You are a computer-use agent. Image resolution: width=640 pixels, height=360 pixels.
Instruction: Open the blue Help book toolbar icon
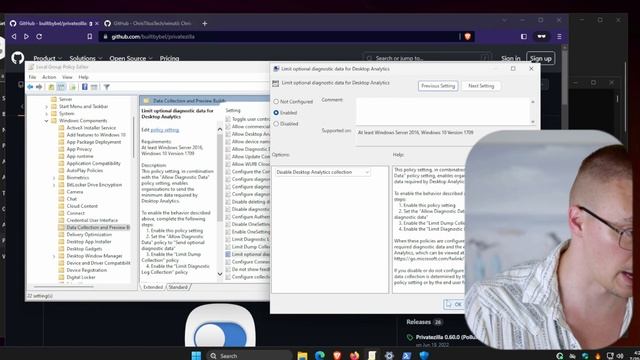[84, 87]
